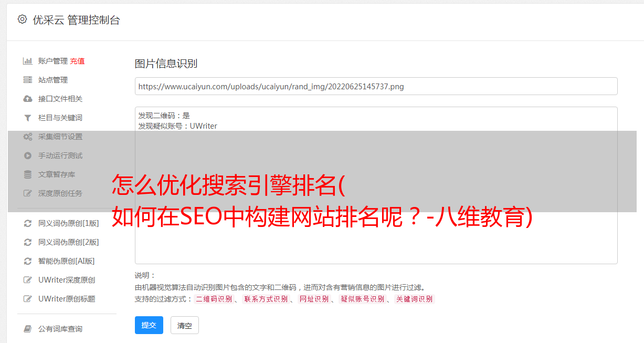Screen dimensions: 644x343
Task: Open 账户管理 in the sidebar
Action: tap(53, 61)
